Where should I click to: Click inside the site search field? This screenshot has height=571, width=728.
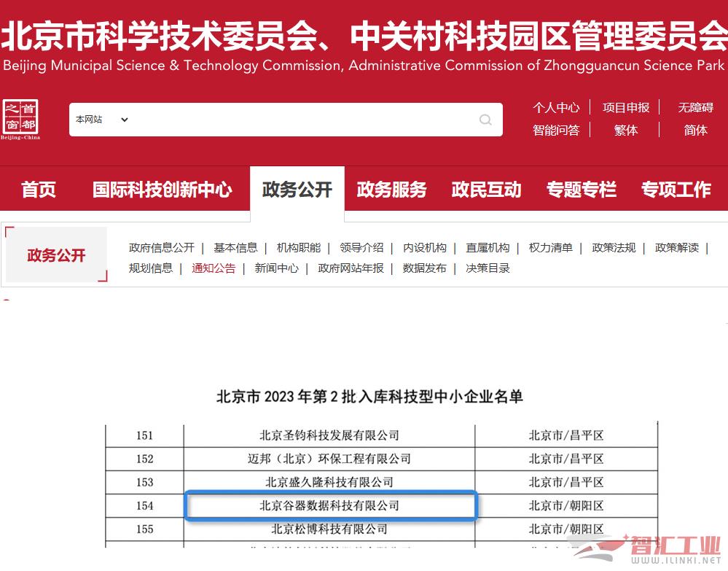click(x=299, y=120)
